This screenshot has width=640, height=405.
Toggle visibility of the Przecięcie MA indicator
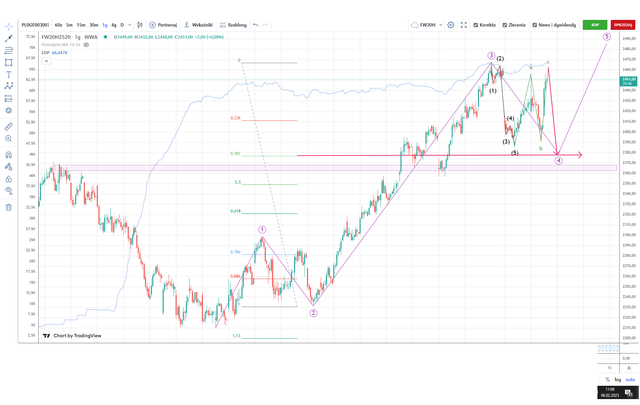[x=86, y=45]
